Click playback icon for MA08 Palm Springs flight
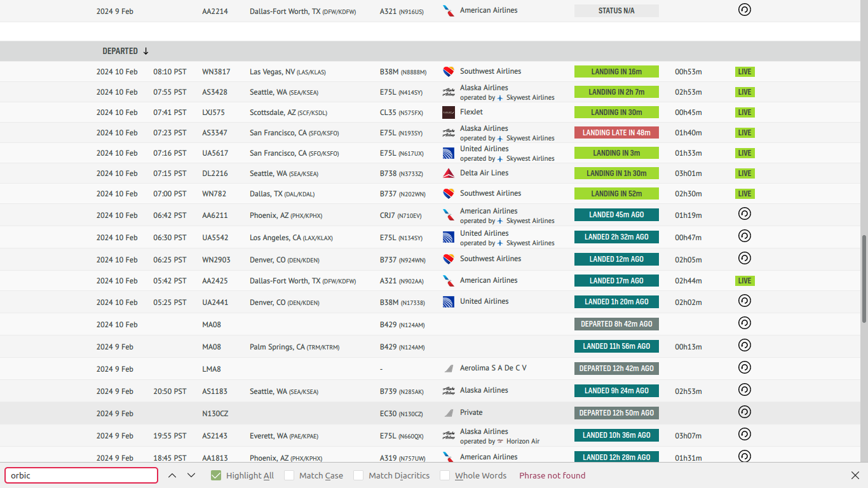Viewport: 868px width, 488px height. point(745,345)
